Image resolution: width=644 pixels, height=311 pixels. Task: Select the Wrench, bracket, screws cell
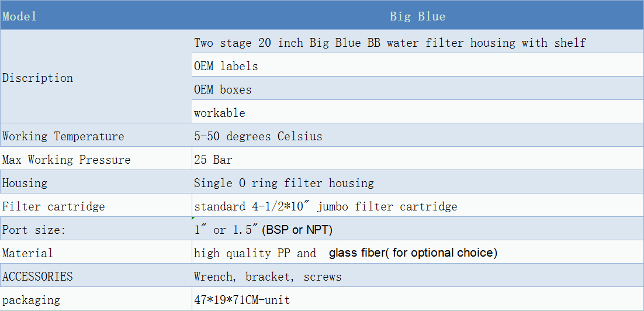(418, 276)
